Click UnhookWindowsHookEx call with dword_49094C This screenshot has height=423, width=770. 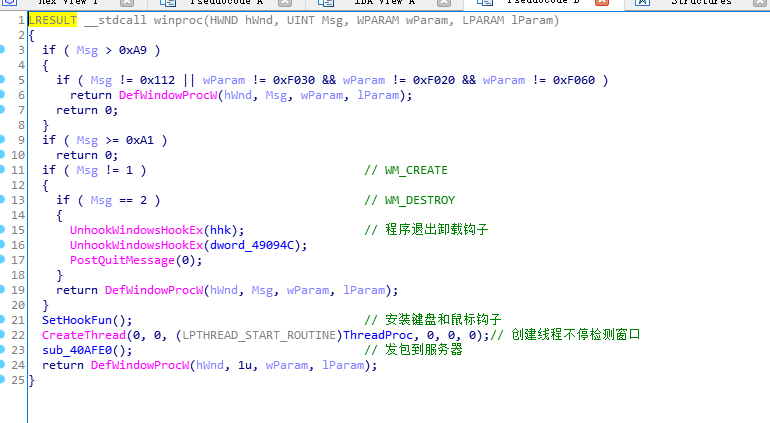click(136, 245)
